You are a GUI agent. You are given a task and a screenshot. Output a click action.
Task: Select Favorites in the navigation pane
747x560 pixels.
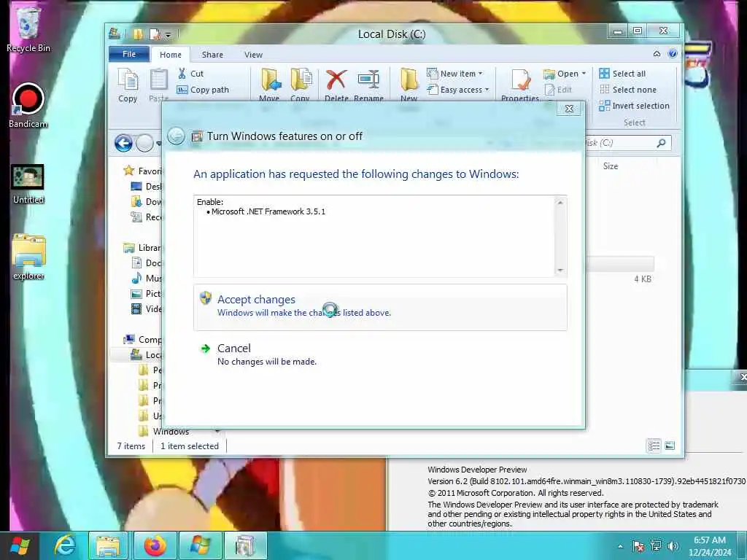tap(142, 171)
